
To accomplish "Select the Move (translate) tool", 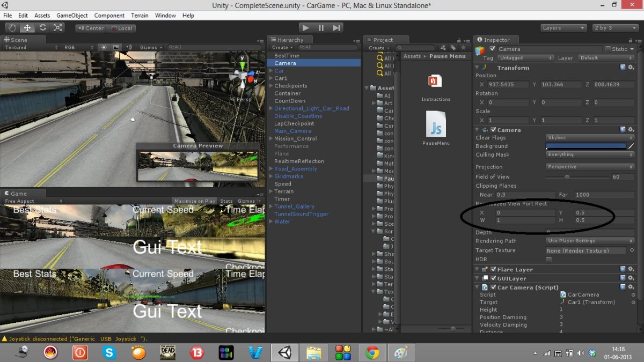I will coord(27,28).
